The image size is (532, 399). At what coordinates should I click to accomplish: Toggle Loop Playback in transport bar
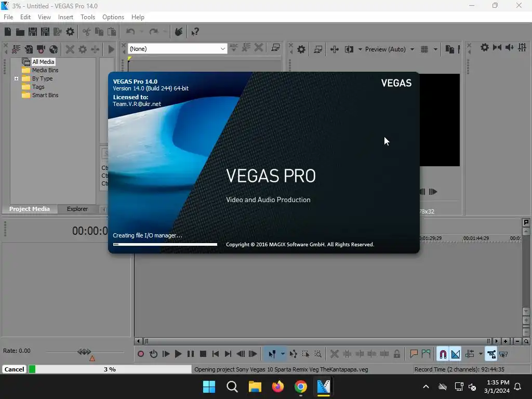(153, 354)
